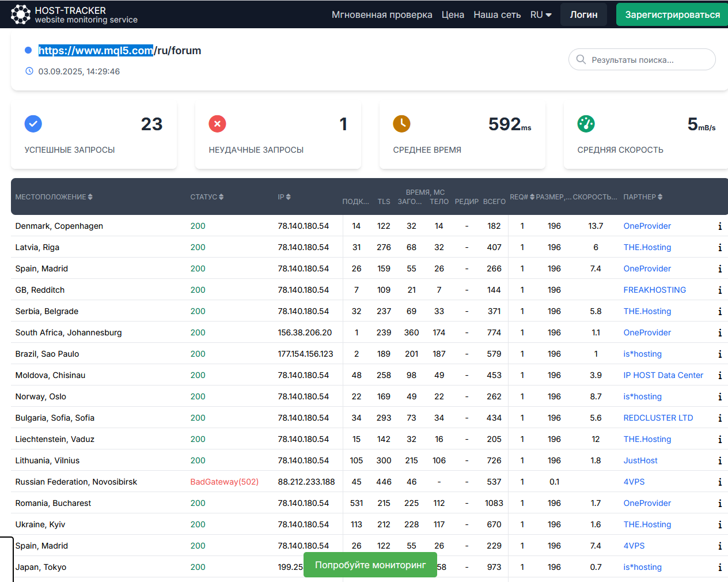Click 592 ms average time value
Viewport: 728px width, 582px height.
click(510, 124)
